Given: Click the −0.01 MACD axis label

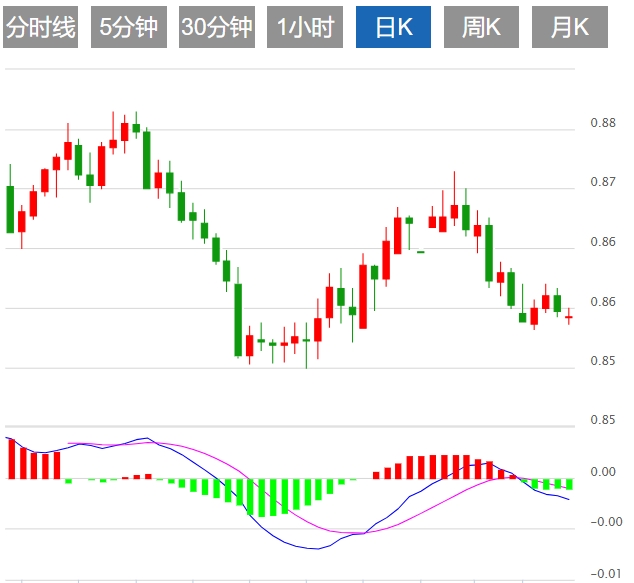Looking at the screenshot, I should coord(606,573).
